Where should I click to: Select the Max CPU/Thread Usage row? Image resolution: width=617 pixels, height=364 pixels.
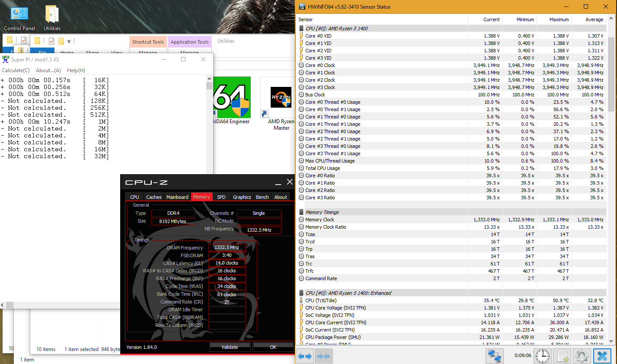(451, 161)
